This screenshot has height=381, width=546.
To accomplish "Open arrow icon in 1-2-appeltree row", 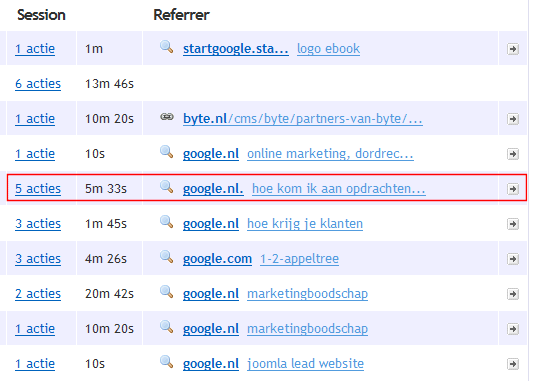I will 513,259.
